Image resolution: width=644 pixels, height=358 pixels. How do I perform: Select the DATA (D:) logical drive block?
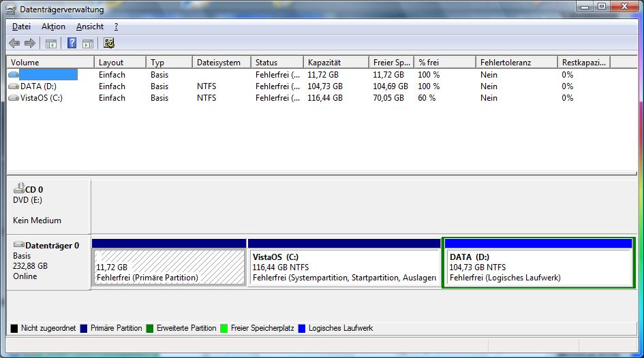538,267
